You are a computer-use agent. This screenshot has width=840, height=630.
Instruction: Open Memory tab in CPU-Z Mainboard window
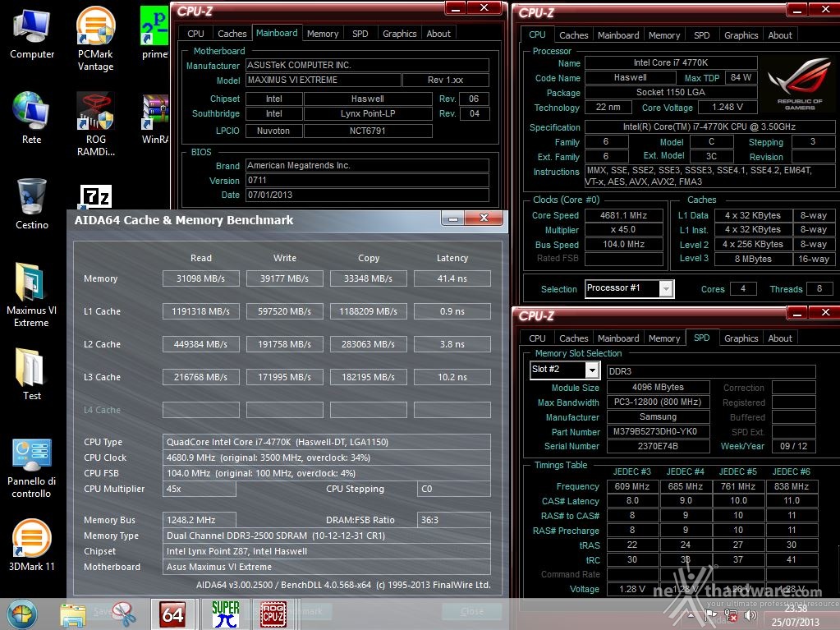point(323,34)
